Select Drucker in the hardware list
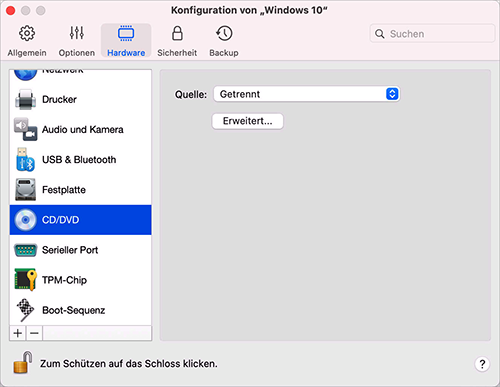Screen dimensions: 500x387 click(x=81, y=99)
